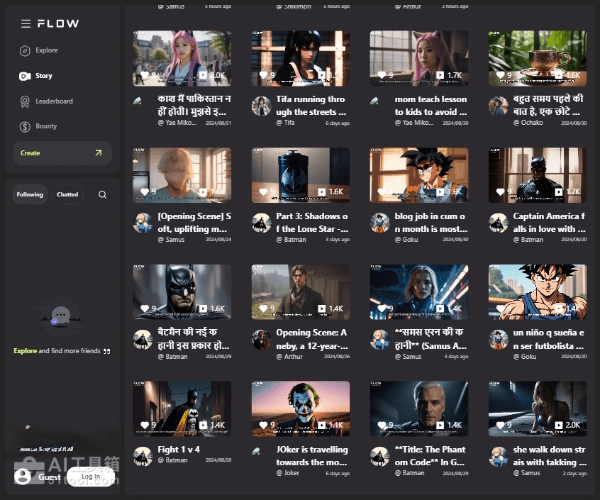Viewport: 600px width, 500px height.
Task: Like the Tifa running story with heart icon
Action: click(263, 75)
